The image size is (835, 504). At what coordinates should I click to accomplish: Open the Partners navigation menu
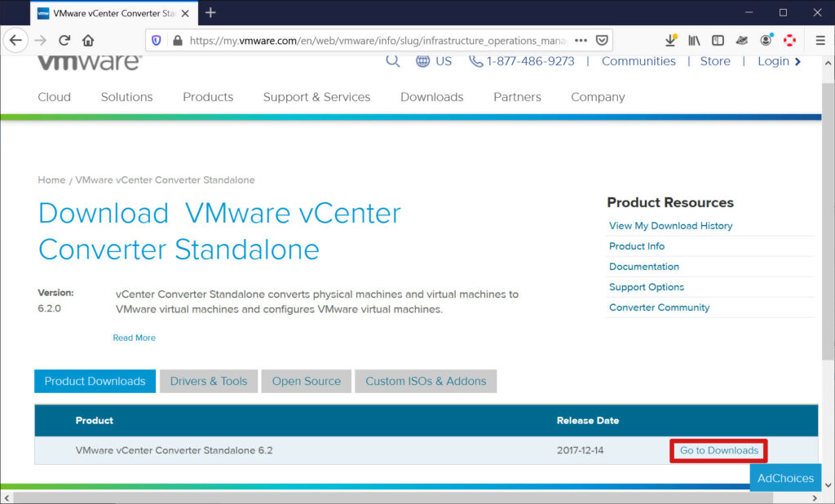pyautogui.click(x=517, y=97)
